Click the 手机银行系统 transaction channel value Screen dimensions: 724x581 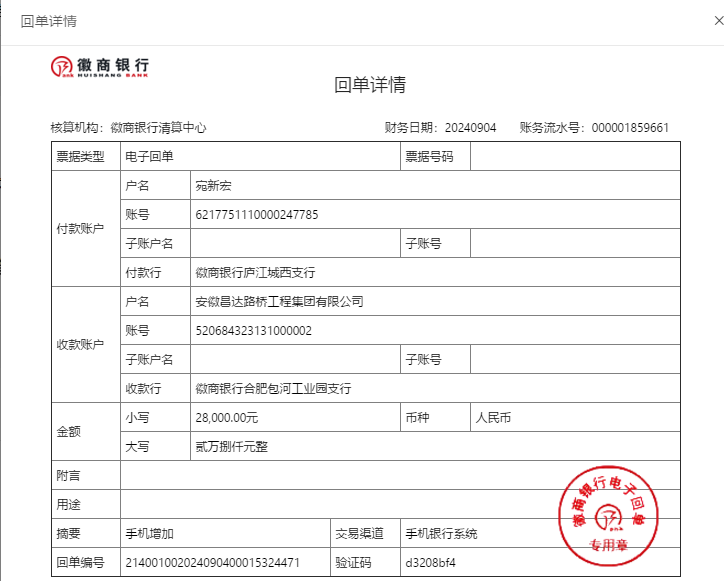441,534
